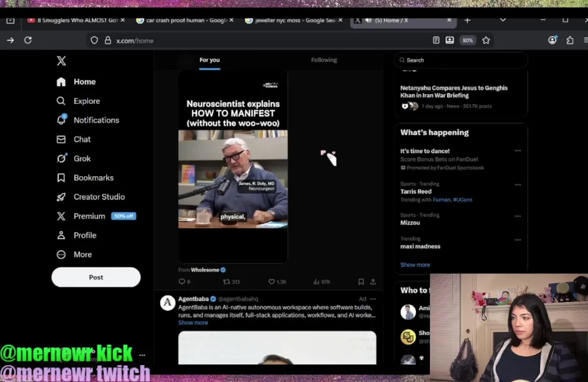Open the Furman trending link

[442, 200]
